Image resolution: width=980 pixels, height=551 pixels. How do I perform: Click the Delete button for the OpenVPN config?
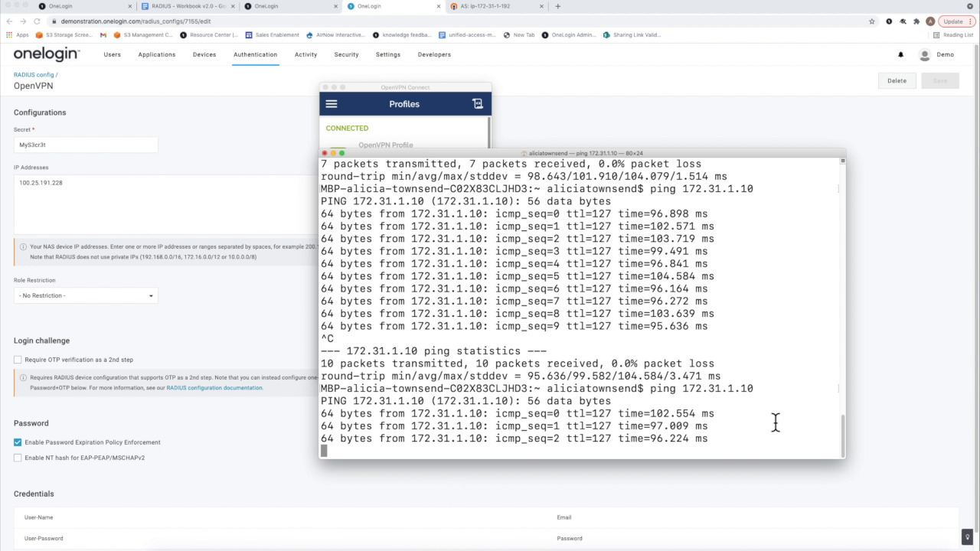[897, 80]
